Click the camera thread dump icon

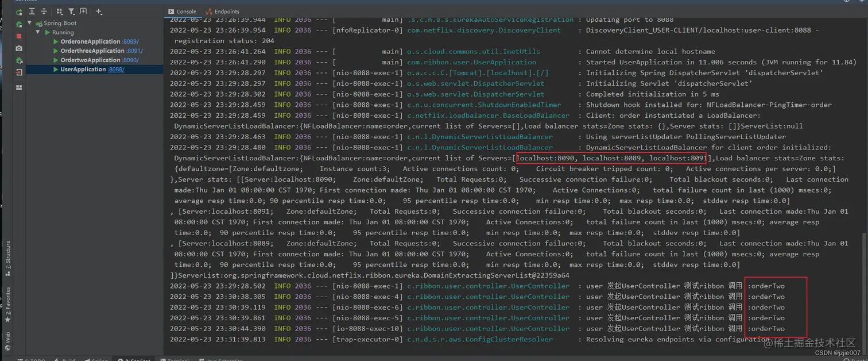(x=19, y=48)
